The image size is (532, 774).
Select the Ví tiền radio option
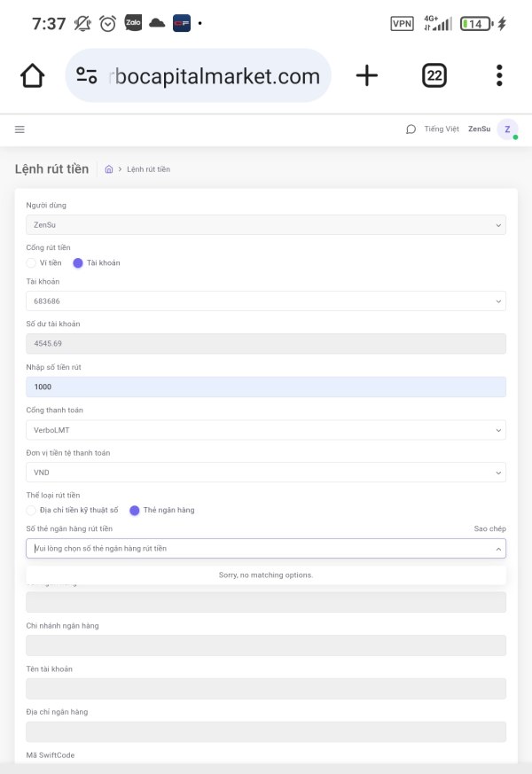click(x=31, y=262)
